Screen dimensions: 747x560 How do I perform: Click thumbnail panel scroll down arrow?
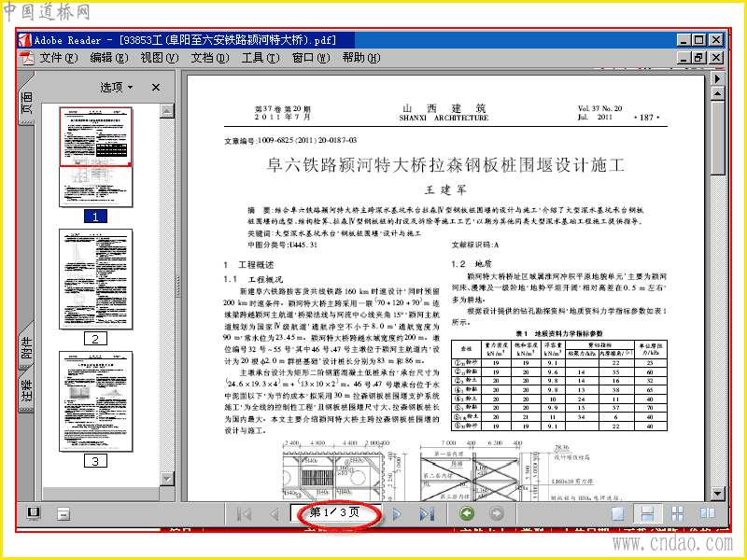(167, 479)
